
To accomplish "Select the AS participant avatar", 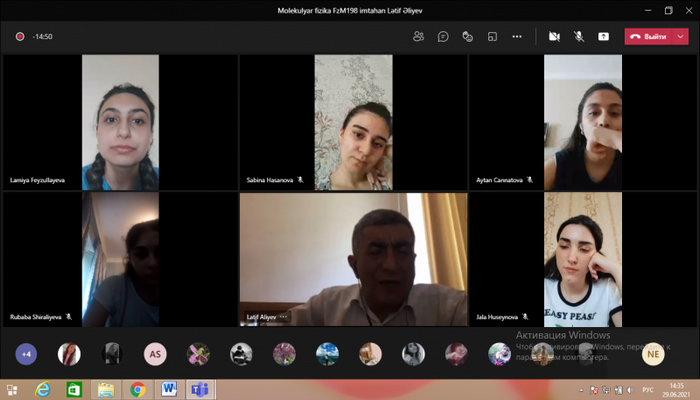I will pyautogui.click(x=154, y=353).
